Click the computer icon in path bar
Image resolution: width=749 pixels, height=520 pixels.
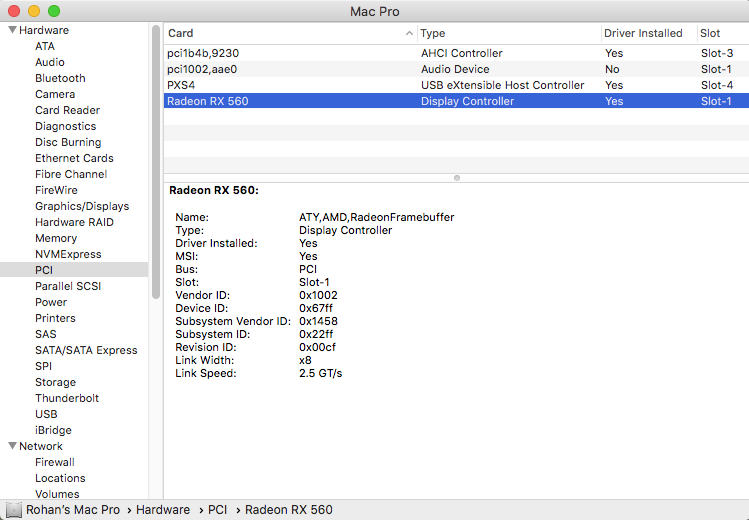click(x=13, y=510)
